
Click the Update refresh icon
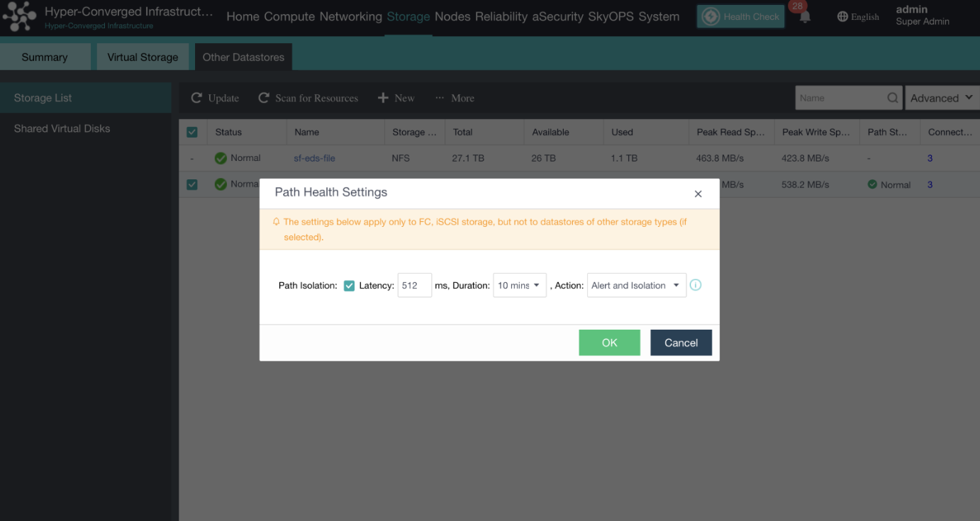click(x=196, y=98)
